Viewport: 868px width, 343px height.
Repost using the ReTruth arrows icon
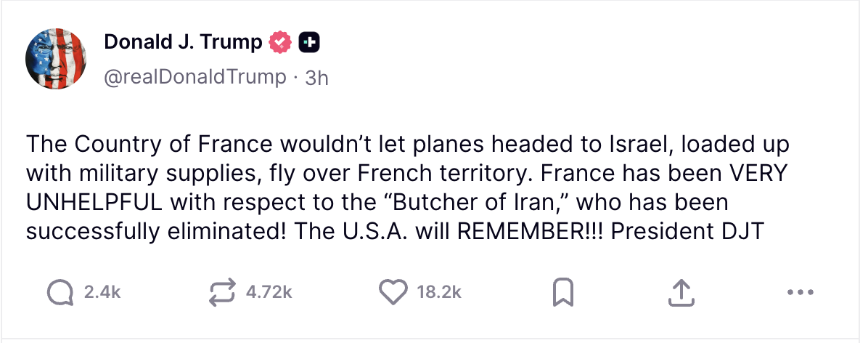(x=222, y=293)
